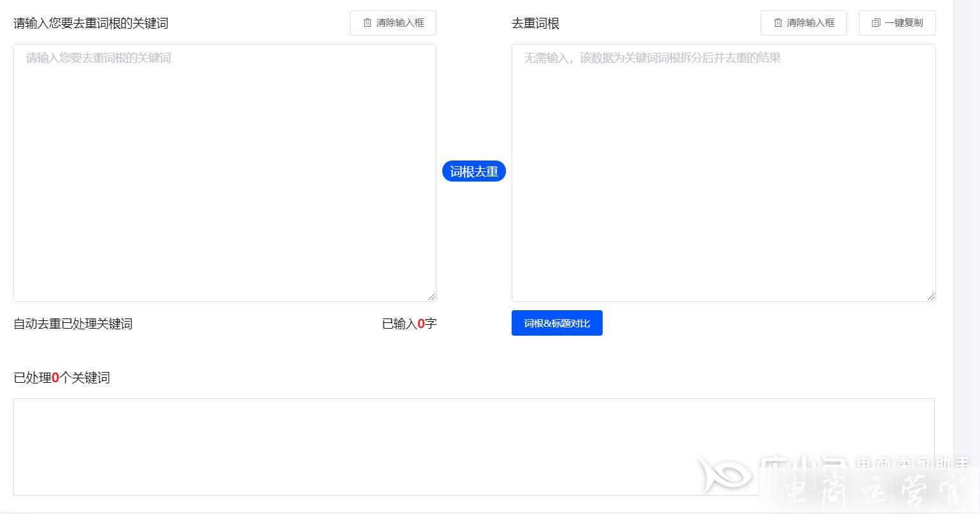Click the 已处理0个关键词 label
The height and width of the screenshot is (514, 980).
pyautogui.click(x=62, y=378)
